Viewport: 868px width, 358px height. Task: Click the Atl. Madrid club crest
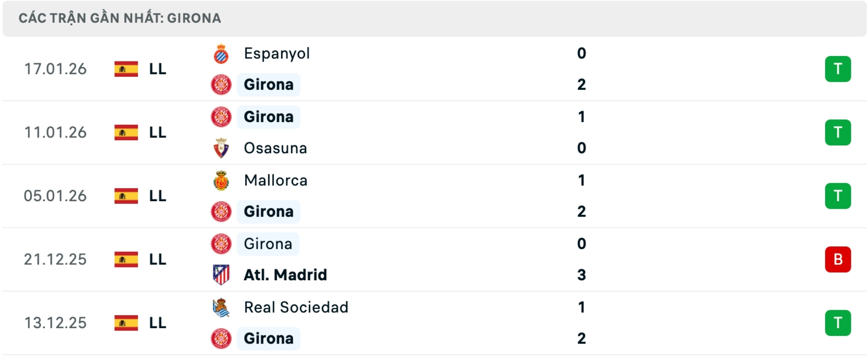click(221, 274)
